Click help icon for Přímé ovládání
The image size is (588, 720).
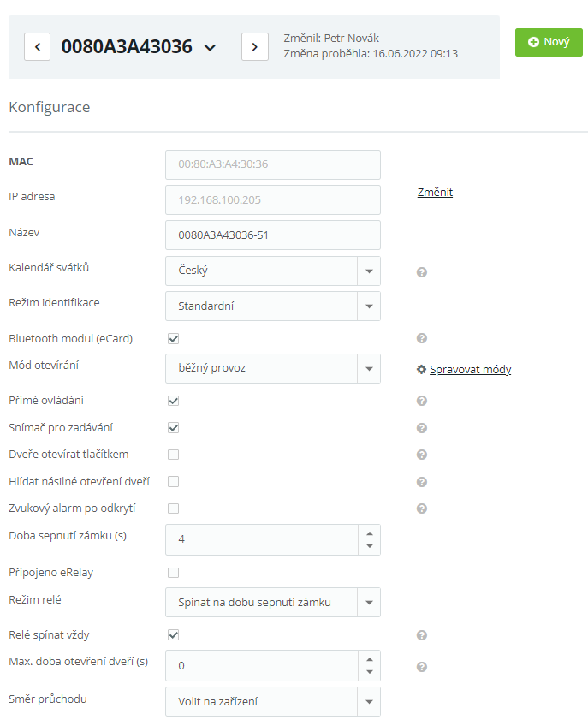point(421,401)
